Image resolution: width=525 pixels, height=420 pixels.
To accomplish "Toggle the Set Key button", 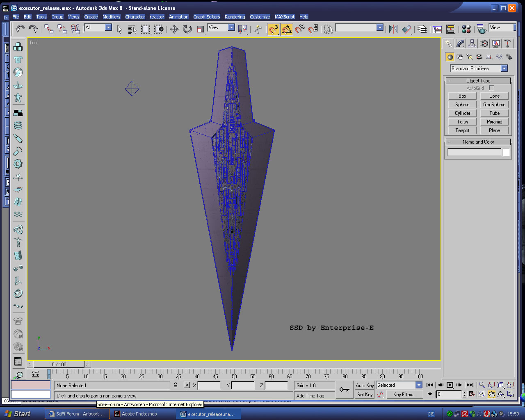I will (x=365, y=395).
